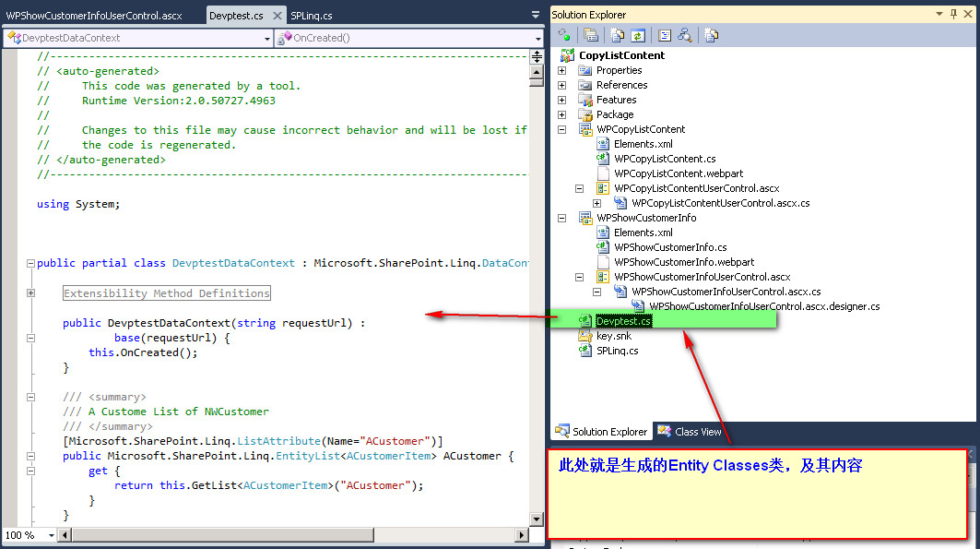Select WPShowCustomerInfoUserControl.ascx.designer.cs file
The image size is (980, 549).
click(764, 306)
